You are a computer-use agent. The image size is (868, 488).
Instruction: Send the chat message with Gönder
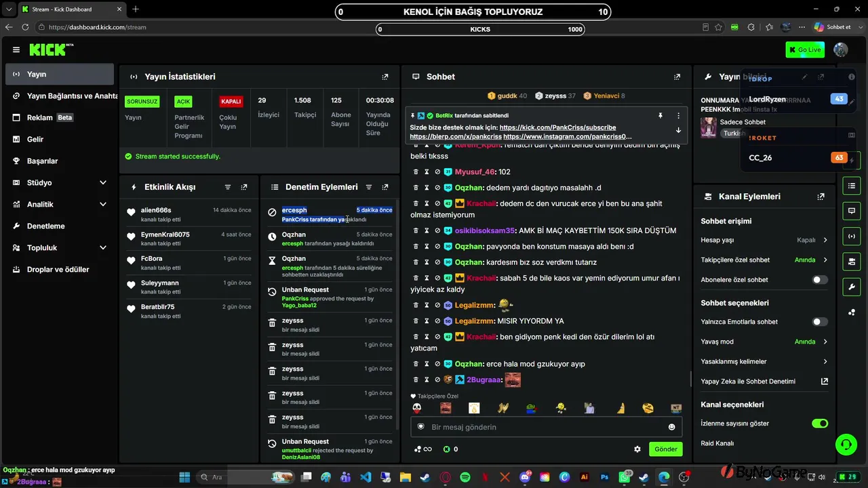(x=665, y=449)
